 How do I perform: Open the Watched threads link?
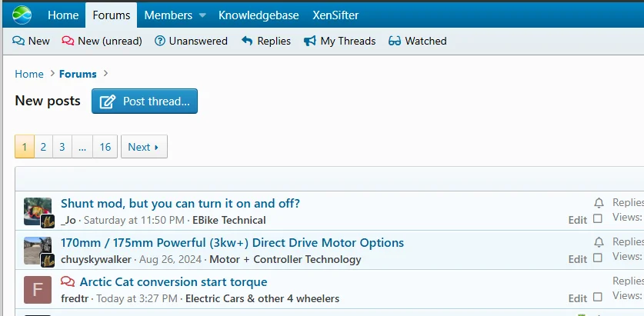click(x=425, y=41)
